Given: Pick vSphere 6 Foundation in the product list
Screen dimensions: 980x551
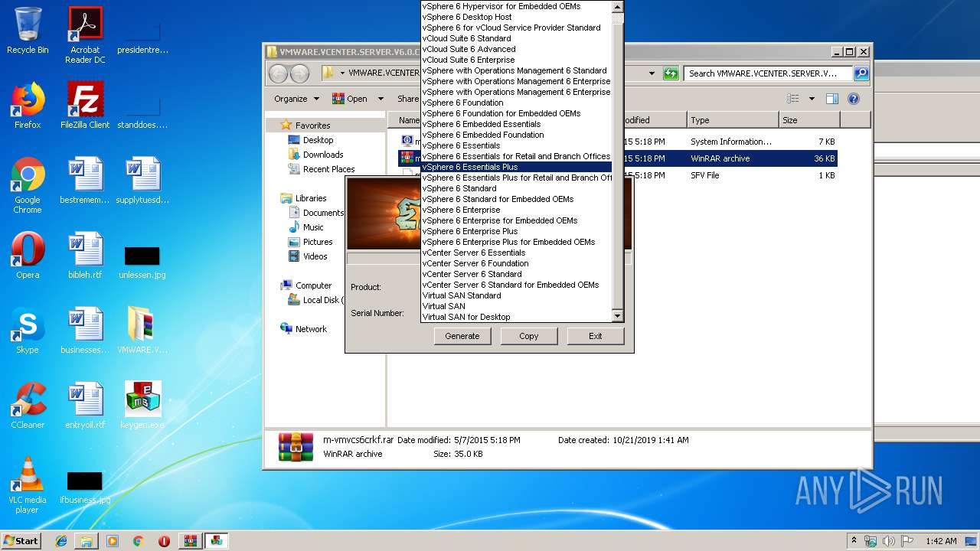Looking at the screenshot, I should [517, 103].
